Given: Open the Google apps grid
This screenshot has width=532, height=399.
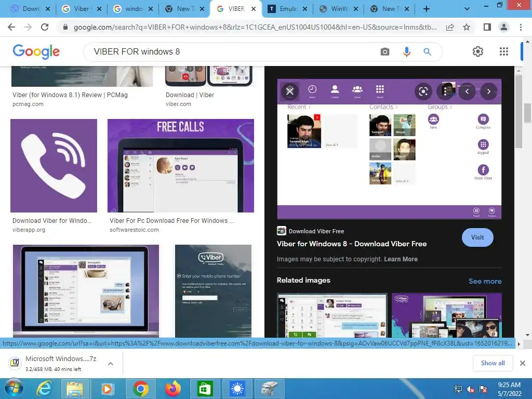Looking at the screenshot, I should pos(504,51).
